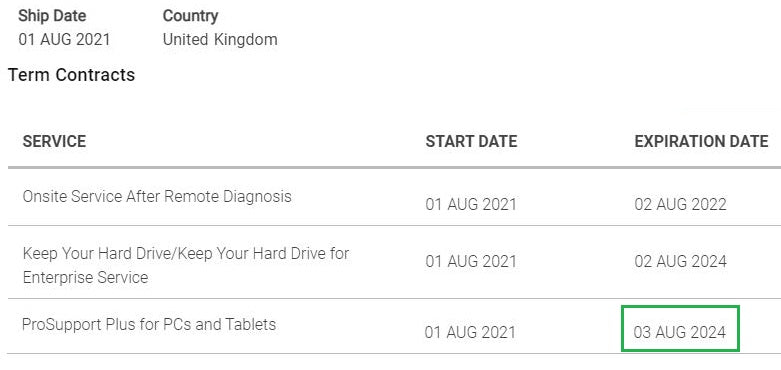The image size is (781, 370).
Task: Select ProSupport Plus for PCs and Tablets
Action: (x=149, y=325)
